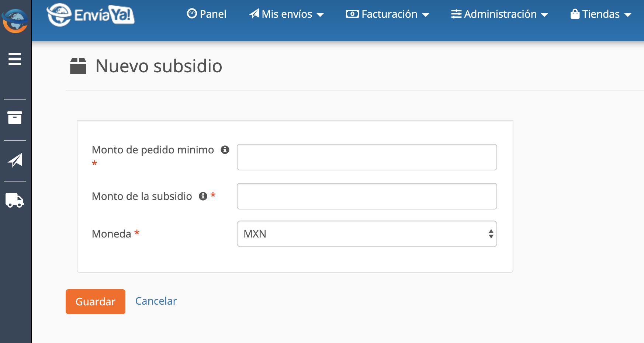Focus the Monto de la subsidio input

[x=367, y=196]
